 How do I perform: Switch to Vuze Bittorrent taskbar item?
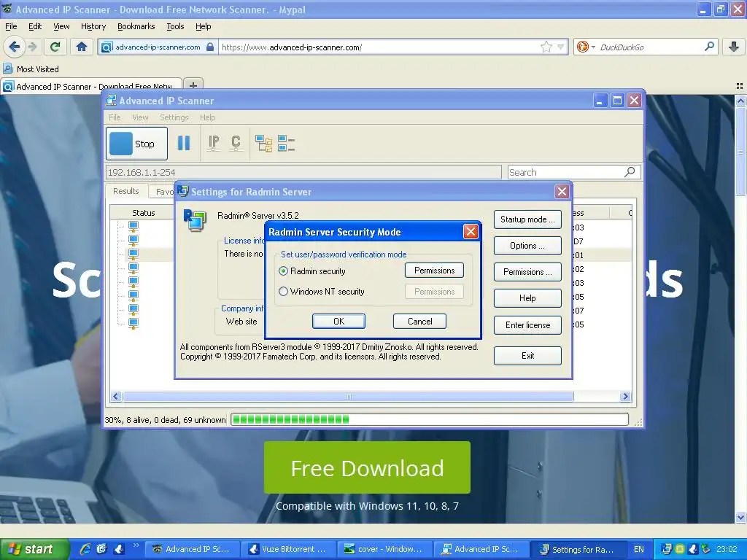[x=289, y=549]
